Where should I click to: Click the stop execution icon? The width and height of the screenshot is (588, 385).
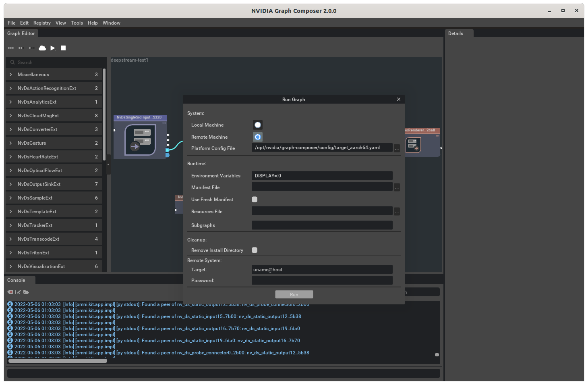tap(63, 48)
